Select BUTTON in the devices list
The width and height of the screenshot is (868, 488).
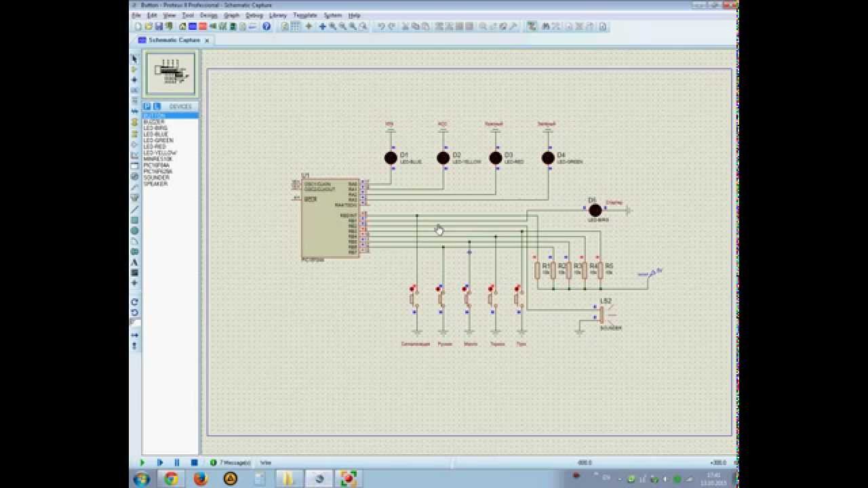click(x=170, y=116)
